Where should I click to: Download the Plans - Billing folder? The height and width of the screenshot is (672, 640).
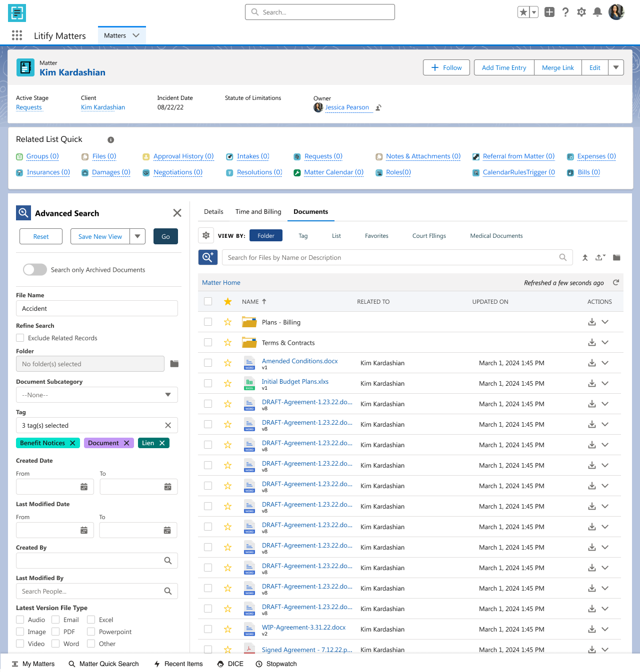[x=592, y=322]
